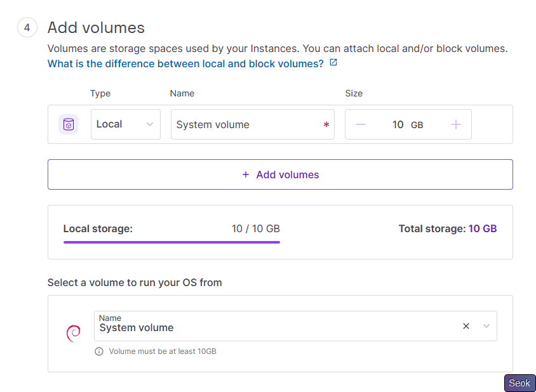Click the Seok button in the corner
This screenshot has width=536, height=392.
[519, 383]
